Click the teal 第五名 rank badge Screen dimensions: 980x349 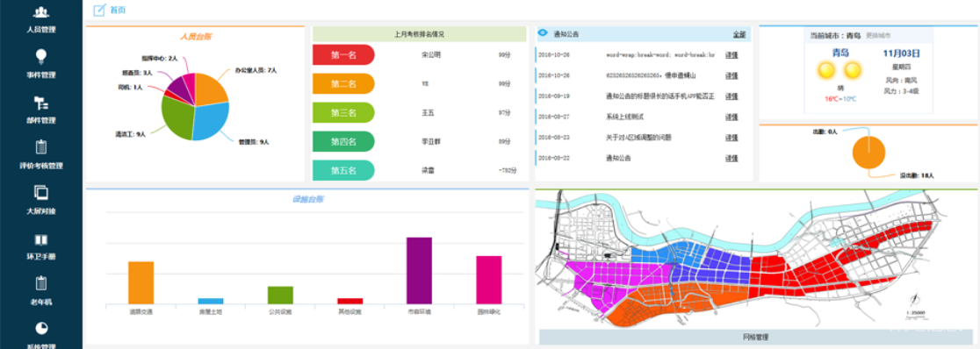tap(343, 170)
